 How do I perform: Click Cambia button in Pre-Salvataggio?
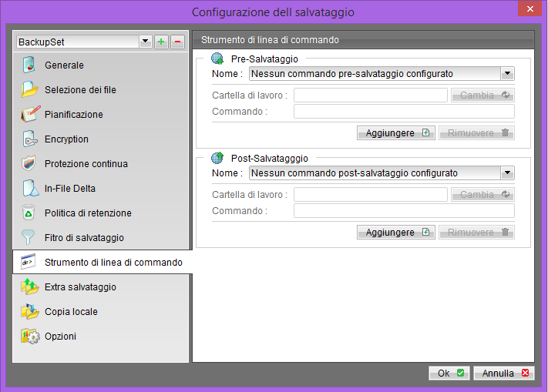pyautogui.click(x=482, y=95)
